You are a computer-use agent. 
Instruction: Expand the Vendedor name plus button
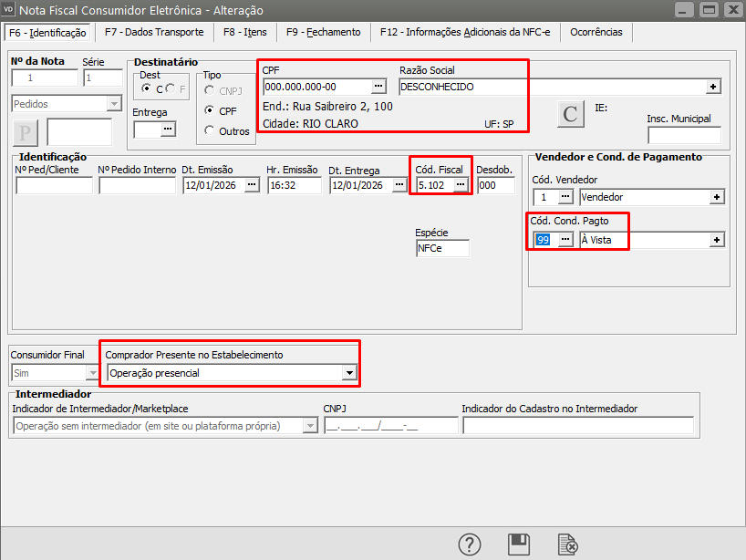[717, 197]
